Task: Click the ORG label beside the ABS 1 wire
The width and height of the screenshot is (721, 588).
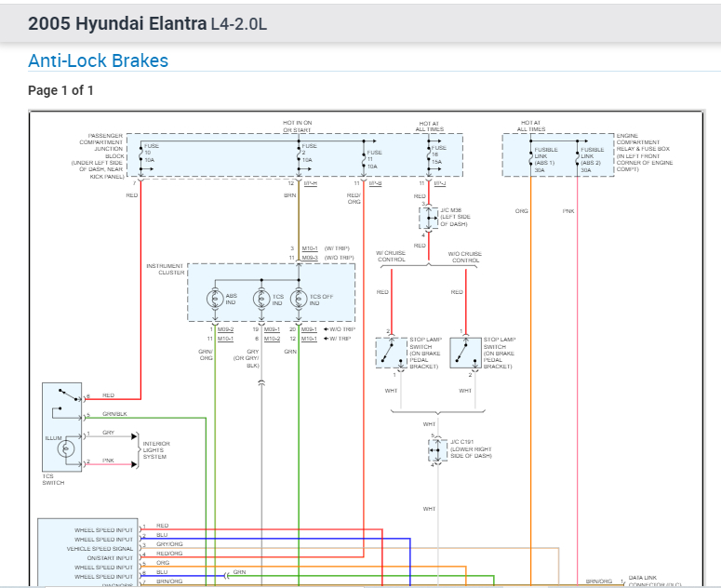Action: pyautogui.click(x=522, y=211)
